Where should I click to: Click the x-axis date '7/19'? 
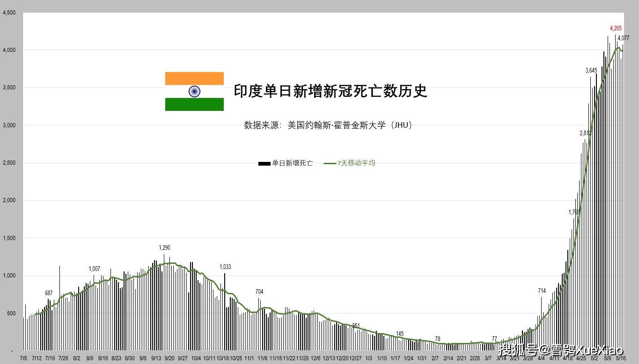(50, 358)
